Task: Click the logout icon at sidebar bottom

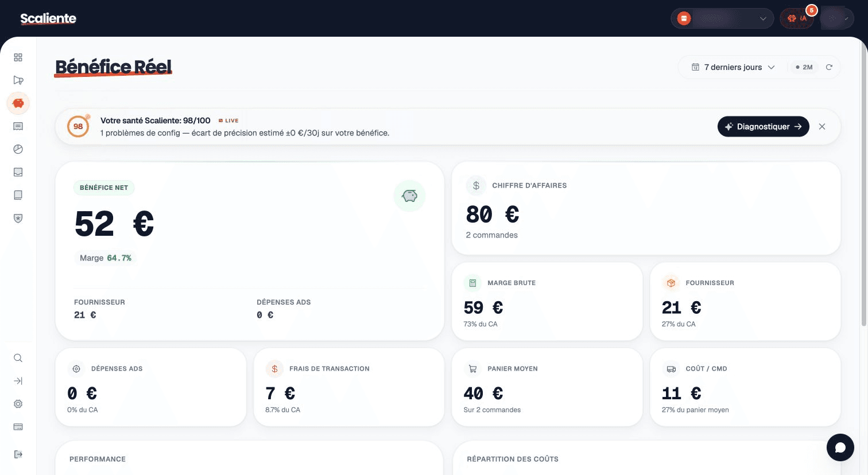Action: point(18,454)
